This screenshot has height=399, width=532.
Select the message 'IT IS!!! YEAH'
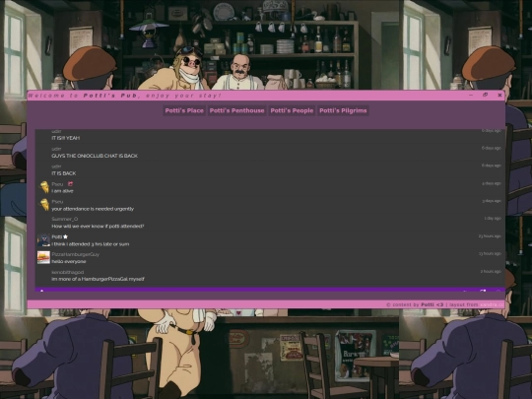[66, 138]
